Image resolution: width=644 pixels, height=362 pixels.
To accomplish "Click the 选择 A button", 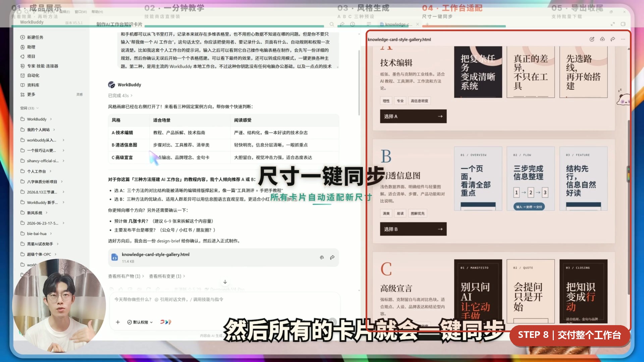I will click(x=413, y=116).
